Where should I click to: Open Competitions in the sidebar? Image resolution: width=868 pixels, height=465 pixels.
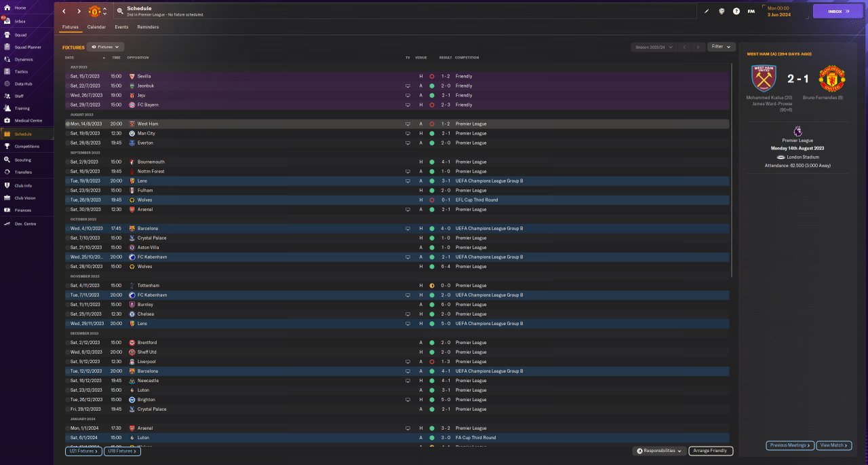click(x=26, y=146)
